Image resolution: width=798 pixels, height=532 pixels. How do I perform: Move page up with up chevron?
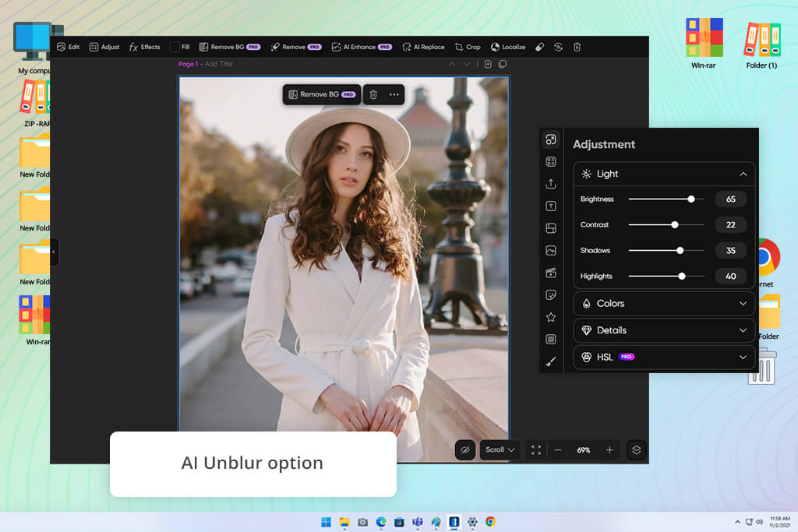pyautogui.click(x=452, y=64)
